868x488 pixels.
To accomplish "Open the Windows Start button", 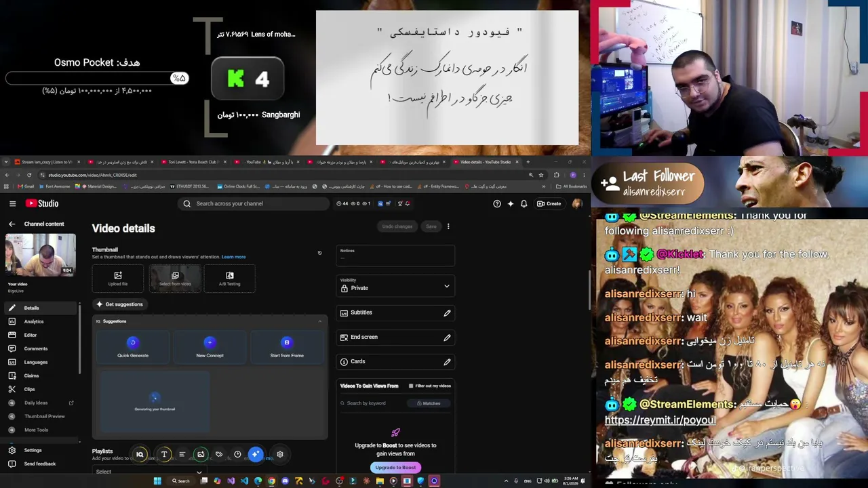I will pos(157,481).
